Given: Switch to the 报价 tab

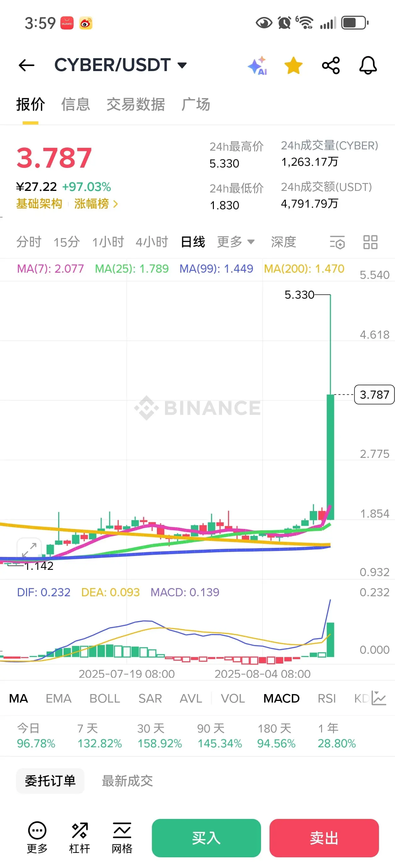Looking at the screenshot, I should click(x=31, y=104).
